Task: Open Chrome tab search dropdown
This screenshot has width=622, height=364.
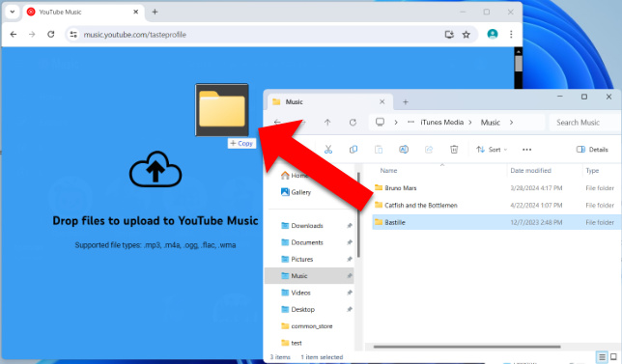Action: click(x=13, y=12)
